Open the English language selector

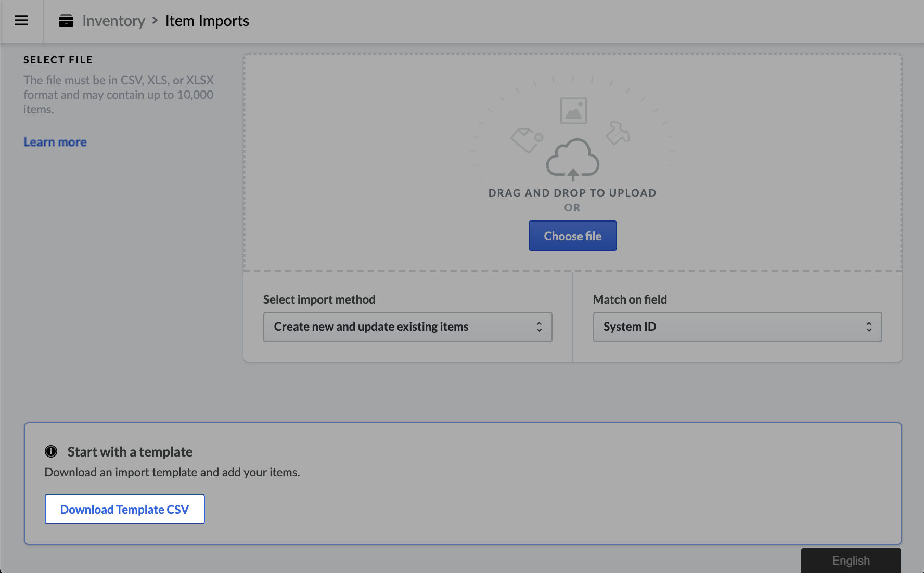point(851,561)
